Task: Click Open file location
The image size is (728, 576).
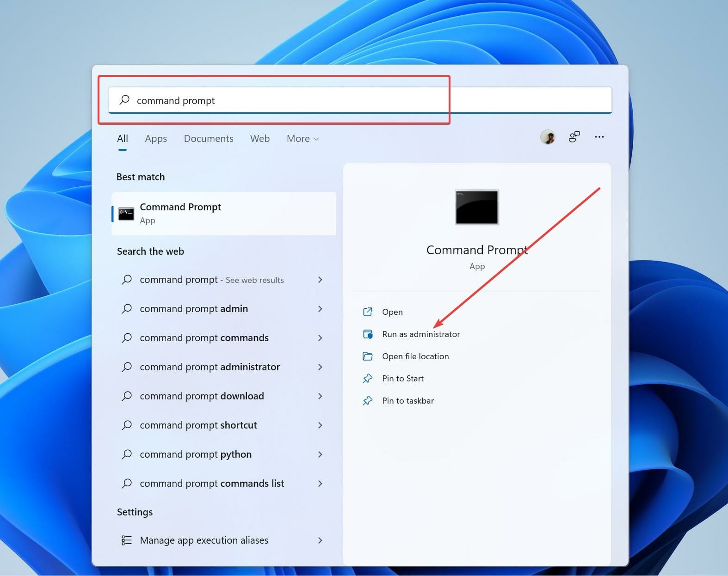Action: click(415, 356)
